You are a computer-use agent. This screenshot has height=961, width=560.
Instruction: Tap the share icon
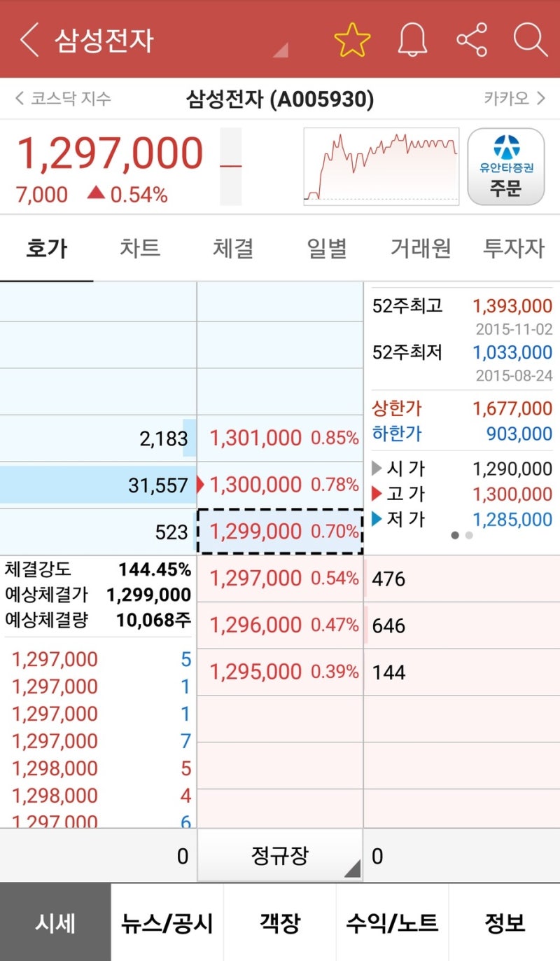pyautogui.click(x=472, y=40)
